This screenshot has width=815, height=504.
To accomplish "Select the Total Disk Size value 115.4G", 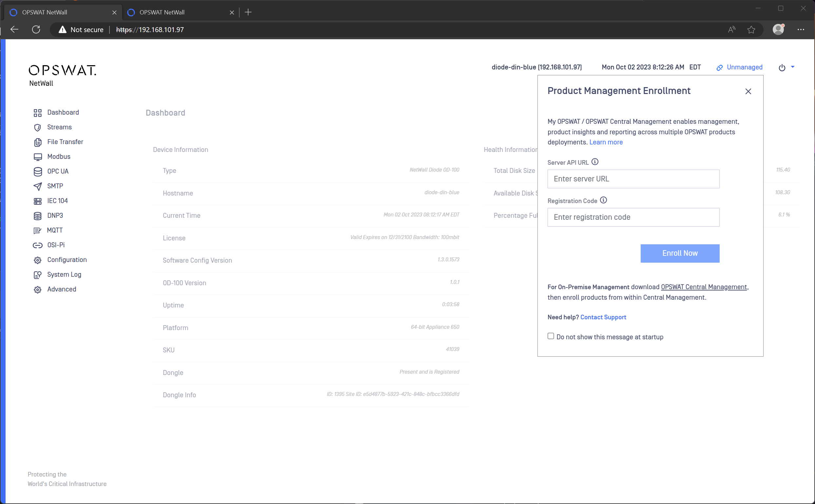I will coord(783,170).
